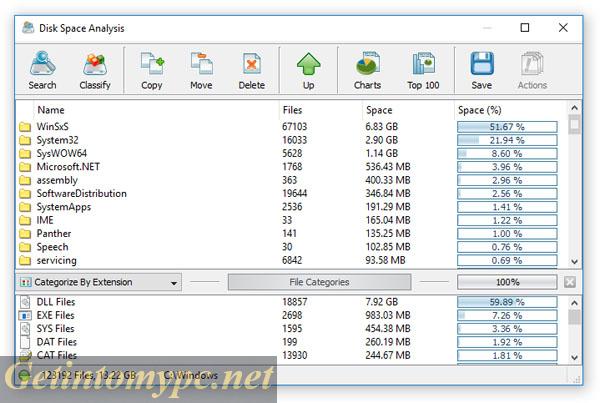Image resolution: width=600 pixels, height=403 pixels.
Task: Click the 21.94 % usage bar for System32
Action: pyautogui.click(x=507, y=140)
